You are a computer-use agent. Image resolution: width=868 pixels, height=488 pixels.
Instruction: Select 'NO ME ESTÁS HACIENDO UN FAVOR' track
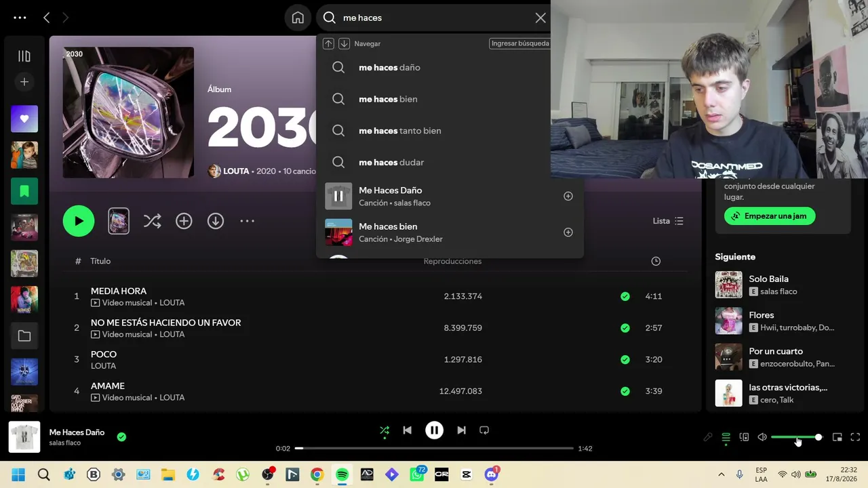pyautogui.click(x=166, y=323)
